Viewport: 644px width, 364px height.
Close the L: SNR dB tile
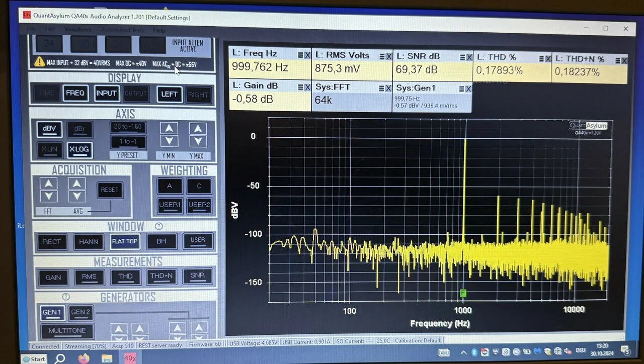coord(469,57)
